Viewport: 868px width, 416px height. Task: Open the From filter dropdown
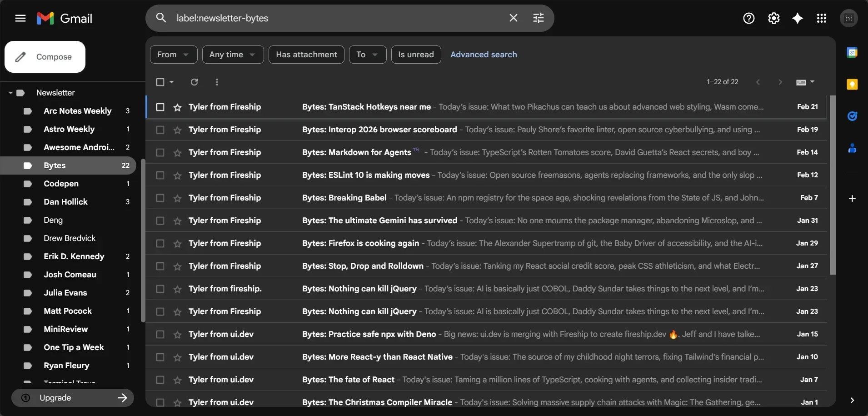[174, 55]
